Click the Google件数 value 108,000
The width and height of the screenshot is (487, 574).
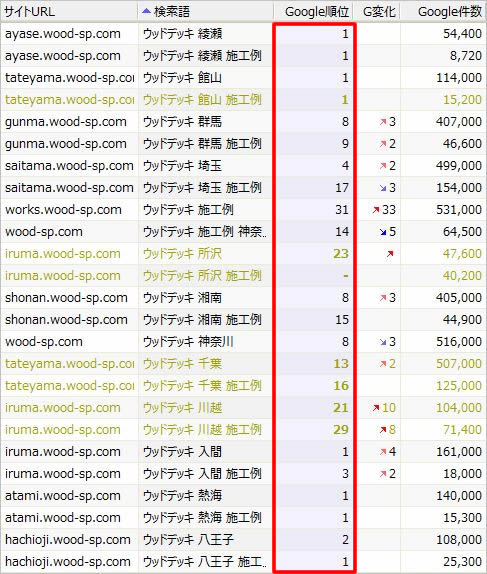coord(459,539)
